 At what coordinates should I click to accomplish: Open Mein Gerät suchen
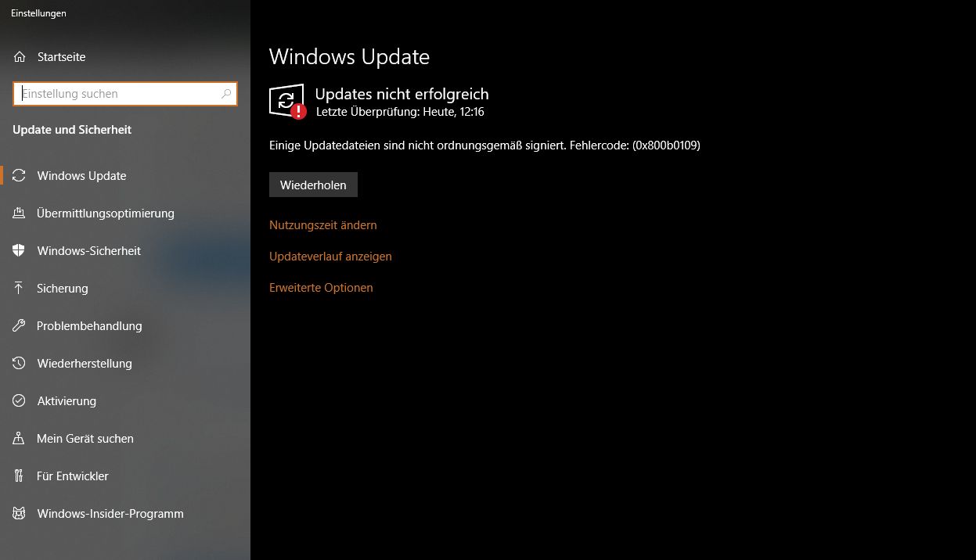click(x=125, y=439)
